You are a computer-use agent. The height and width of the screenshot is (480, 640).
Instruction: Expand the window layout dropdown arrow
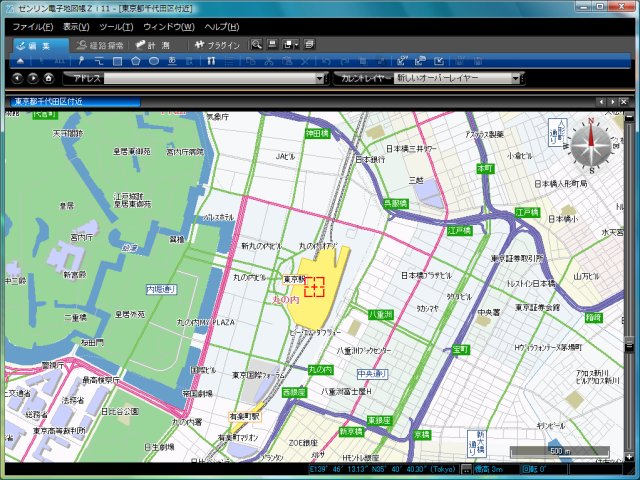point(297,45)
